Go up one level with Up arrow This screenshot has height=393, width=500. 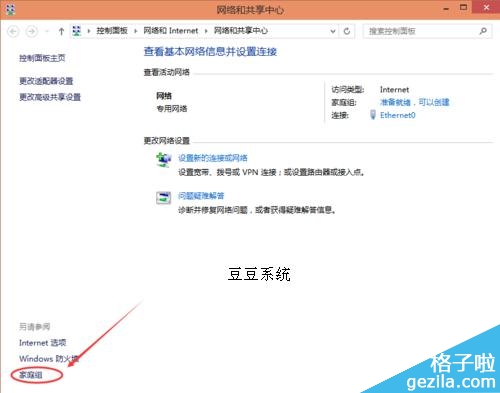click(x=61, y=31)
